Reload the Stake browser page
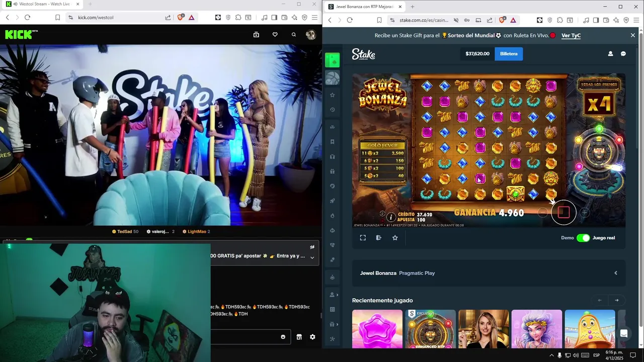Viewport: 644px width, 362px height. [350, 20]
